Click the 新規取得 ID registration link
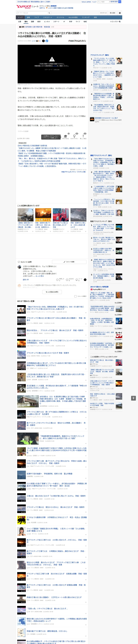This screenshot has height=644, width=138. coord(54,6)
